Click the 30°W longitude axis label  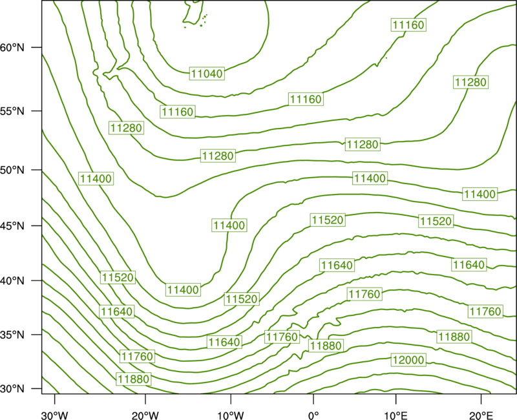click(x=55, y=415)
